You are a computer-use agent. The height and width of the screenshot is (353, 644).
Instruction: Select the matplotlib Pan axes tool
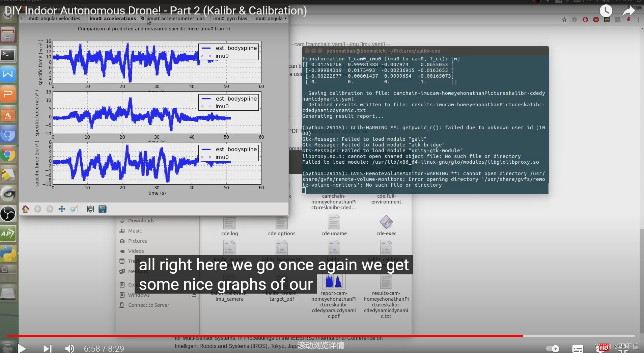[62, 209]
